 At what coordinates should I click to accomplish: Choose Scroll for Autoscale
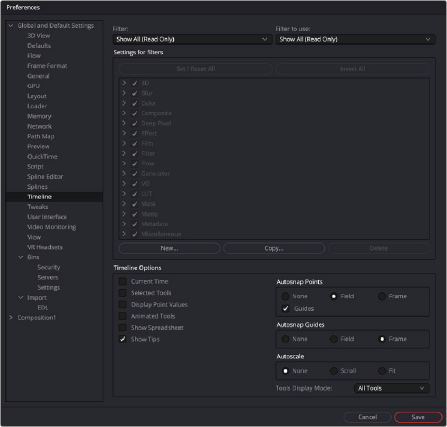pos(334,371)
